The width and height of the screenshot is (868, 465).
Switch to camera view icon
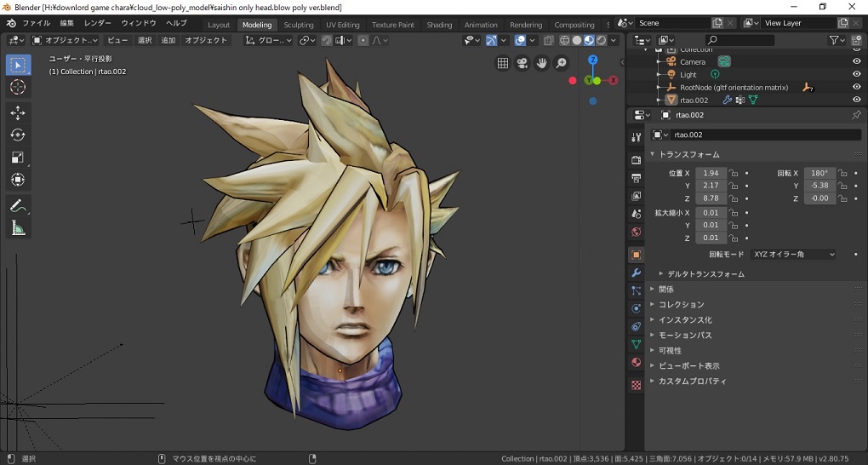coord(522,63)
